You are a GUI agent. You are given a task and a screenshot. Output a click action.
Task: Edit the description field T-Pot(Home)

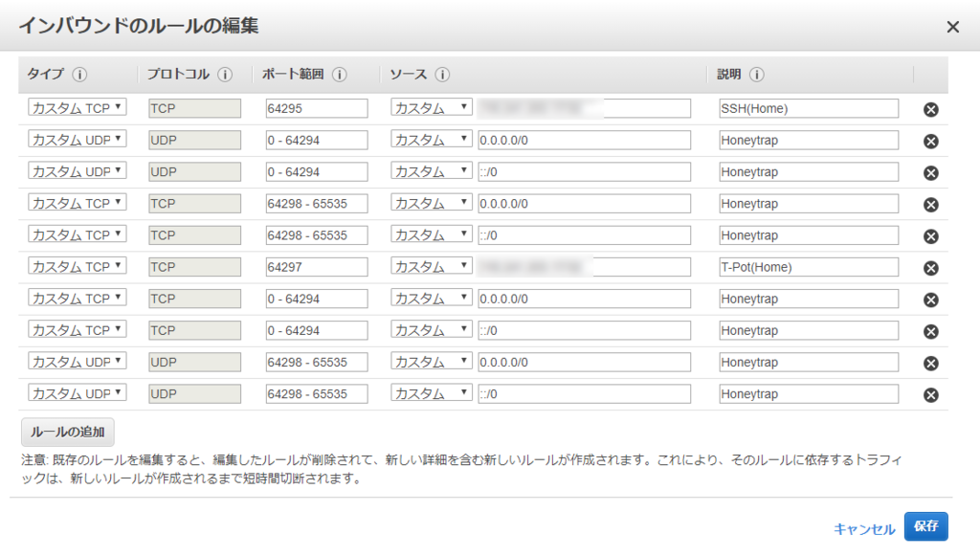[x=809, y=267]
